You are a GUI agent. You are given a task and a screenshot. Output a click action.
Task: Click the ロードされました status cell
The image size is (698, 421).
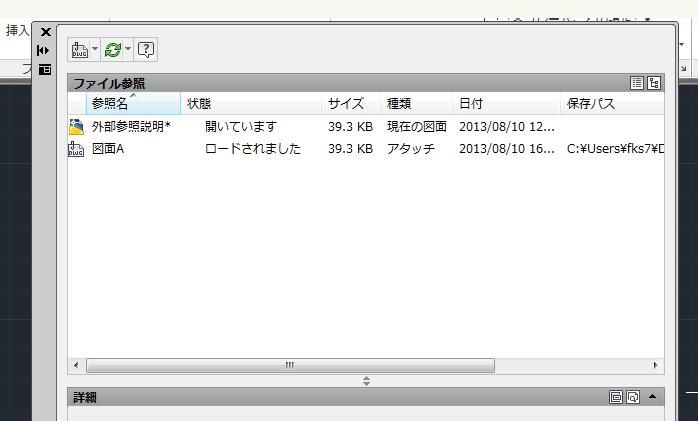[x=253, y=149]
